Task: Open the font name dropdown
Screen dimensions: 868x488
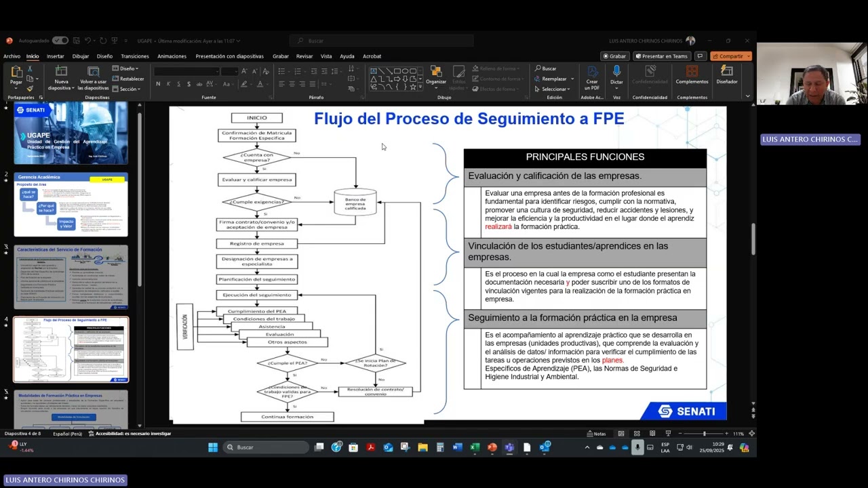Action: [217, 71]
